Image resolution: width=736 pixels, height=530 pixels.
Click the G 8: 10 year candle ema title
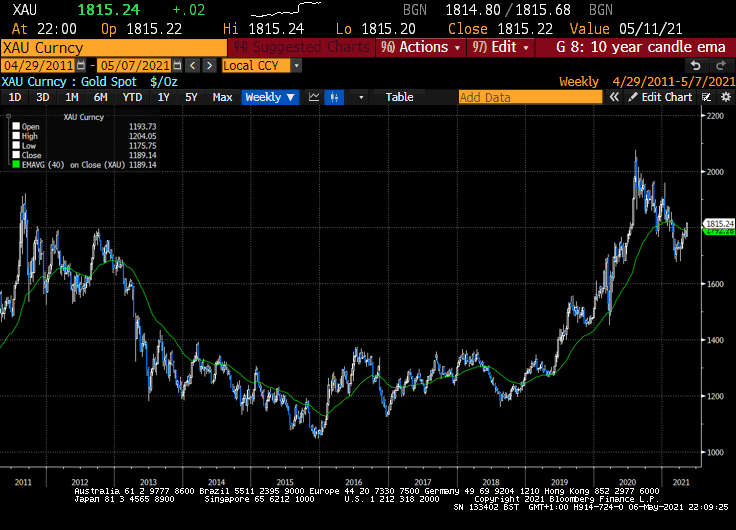[x=641, y=47]
